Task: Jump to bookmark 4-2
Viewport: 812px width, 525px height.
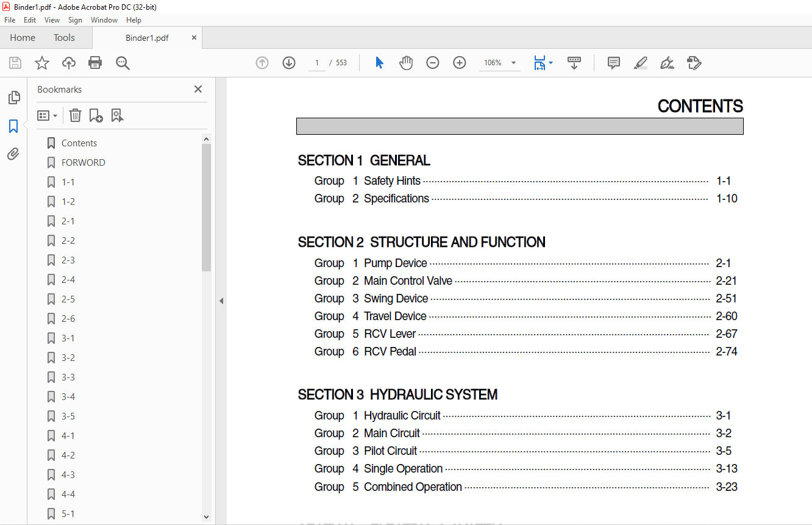Action: (x=68, y=455)
